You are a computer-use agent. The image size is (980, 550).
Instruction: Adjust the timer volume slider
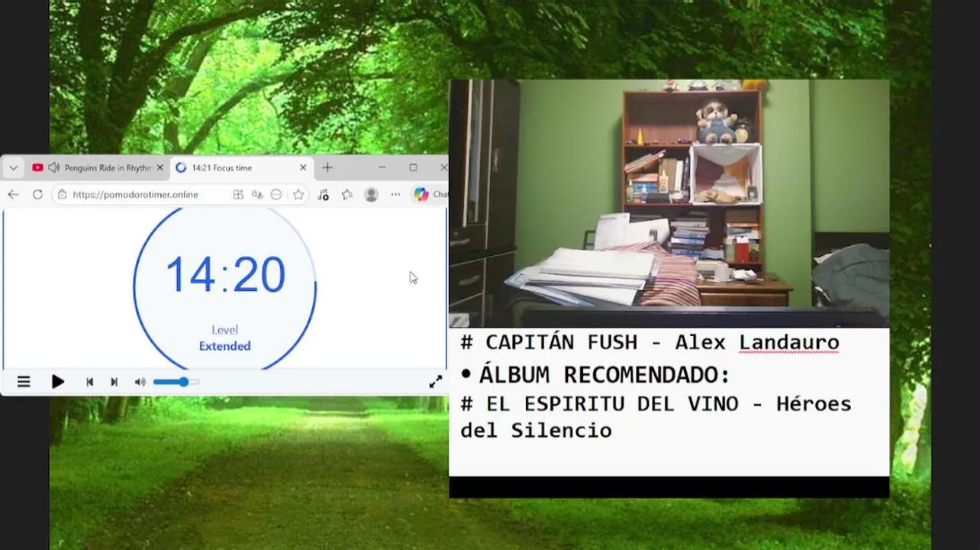(176, 382)
